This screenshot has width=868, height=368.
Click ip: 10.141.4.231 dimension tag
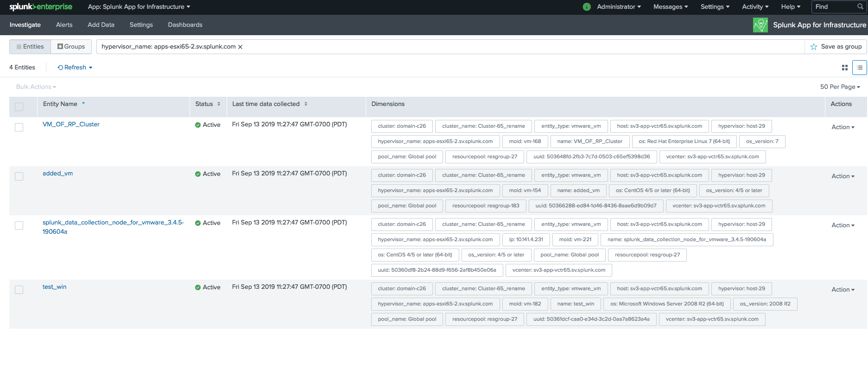pyautogui.click(x=526, y=240)
